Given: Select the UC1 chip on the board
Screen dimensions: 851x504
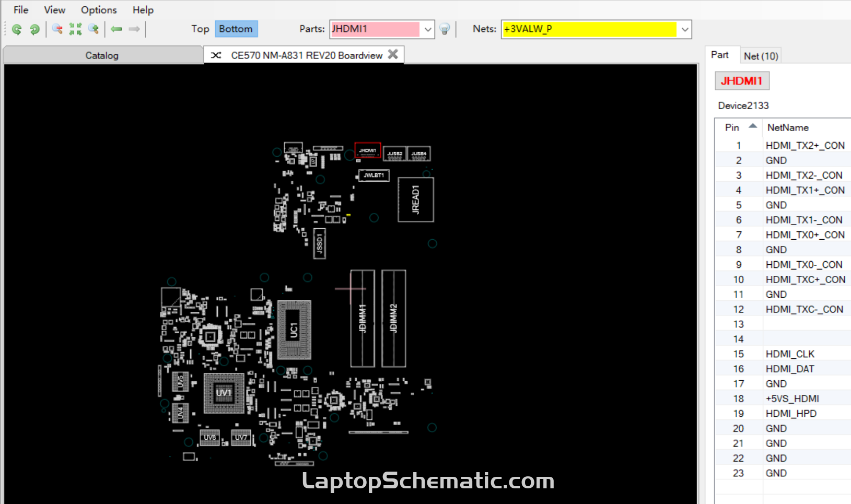Looking at the screenshot, I should [294, 330].
